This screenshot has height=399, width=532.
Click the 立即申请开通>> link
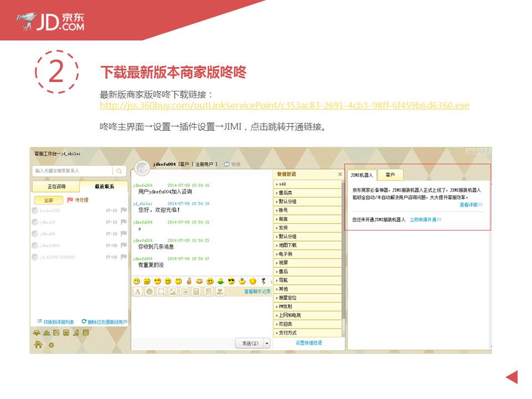click(x=426, y=219)
